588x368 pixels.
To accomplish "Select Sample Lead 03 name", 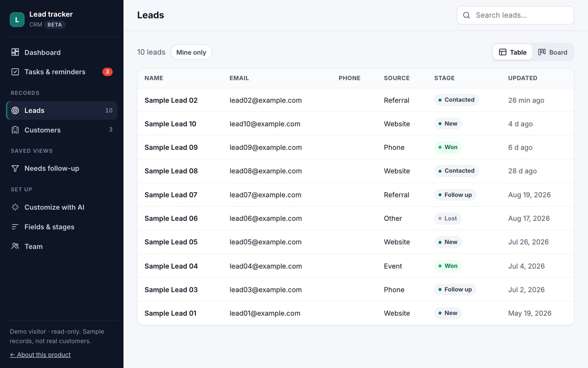I will pyautogui.click(x=171, y=289).
